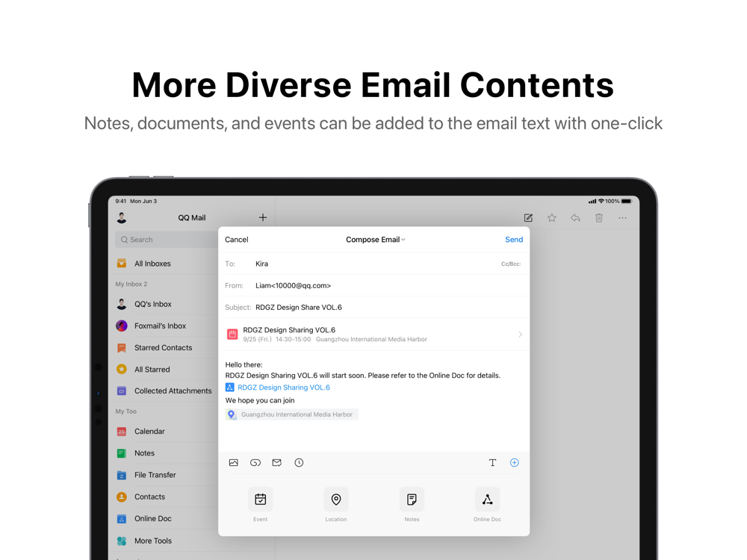
Task: Star the message using the star icon
Action: 552,217
